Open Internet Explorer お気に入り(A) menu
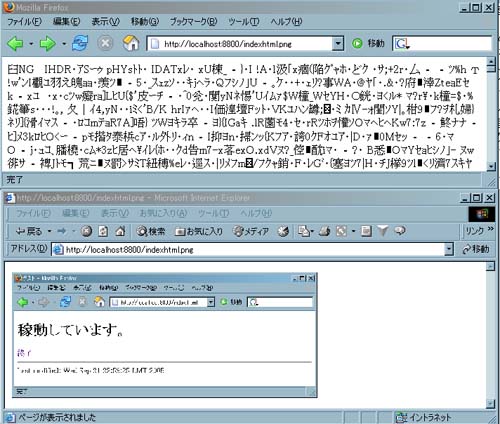 [x=163, y=213]
